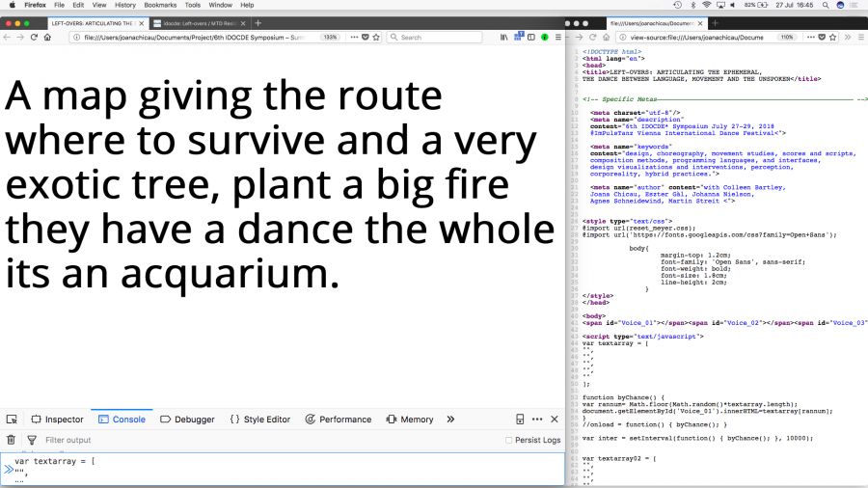The image size is (868, 488).
Task: Show more DevTools tabs via double chevron
Action: (450, 420)
